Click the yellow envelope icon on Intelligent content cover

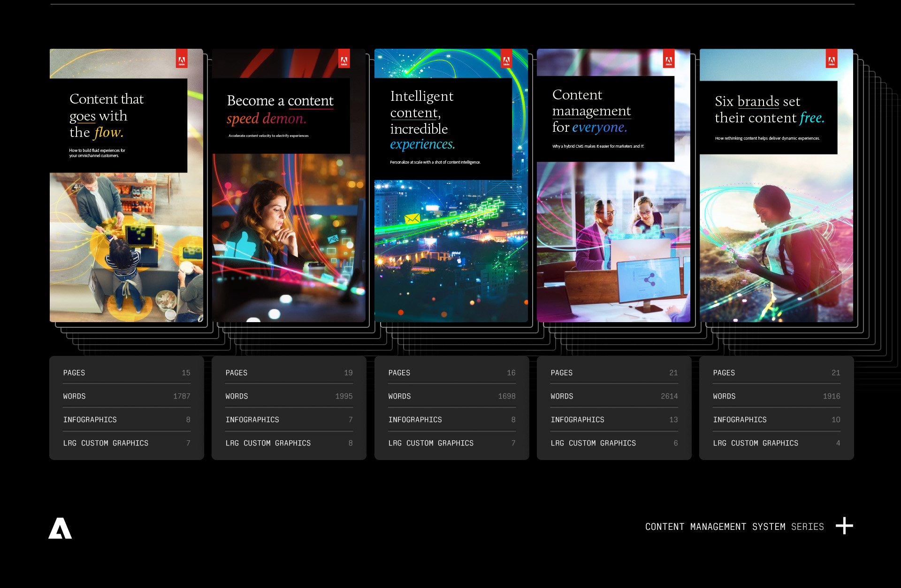coord(412,219)
